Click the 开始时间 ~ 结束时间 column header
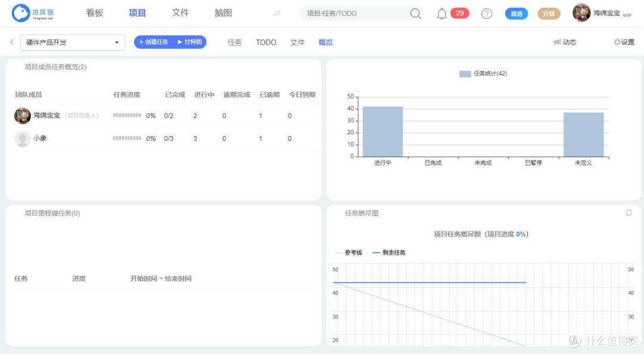The height and width of the screenshot is (354, 644). pos(161,278)
